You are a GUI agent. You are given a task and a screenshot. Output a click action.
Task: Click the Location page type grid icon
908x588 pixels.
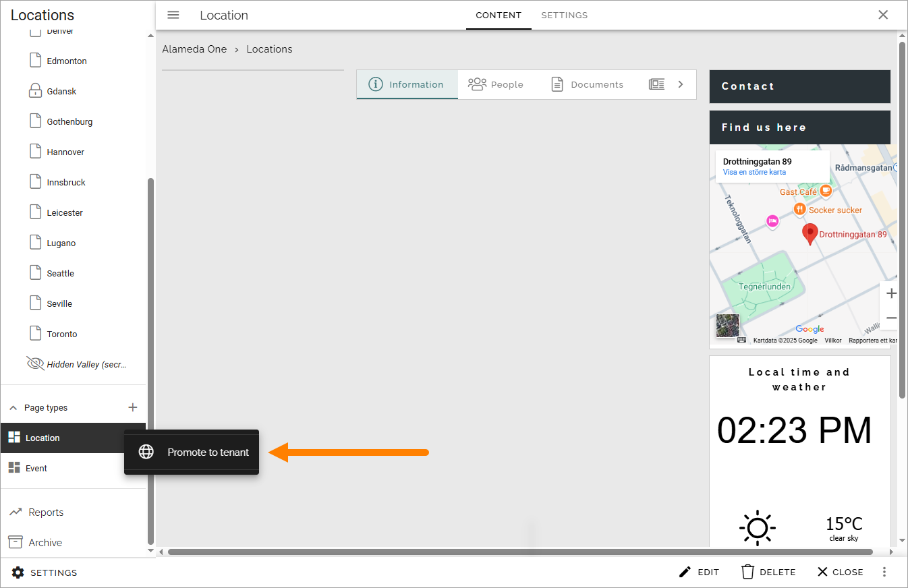tap(14, 438)
